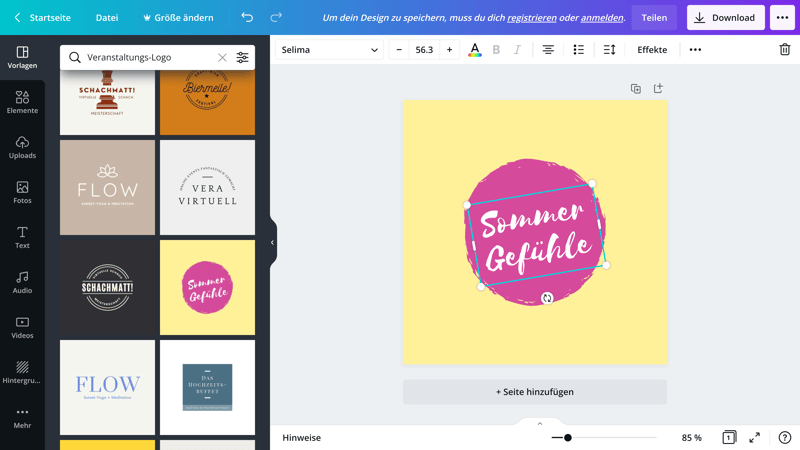800x450 pixels.
Task: Open the text color picker
Action: coord(474,50)
